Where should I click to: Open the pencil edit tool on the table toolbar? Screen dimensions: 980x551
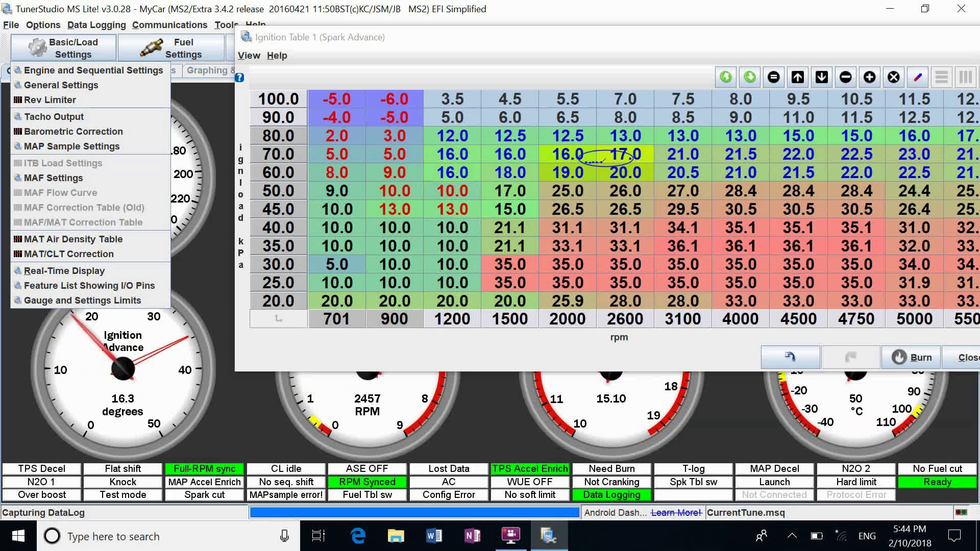pos(918,77)
